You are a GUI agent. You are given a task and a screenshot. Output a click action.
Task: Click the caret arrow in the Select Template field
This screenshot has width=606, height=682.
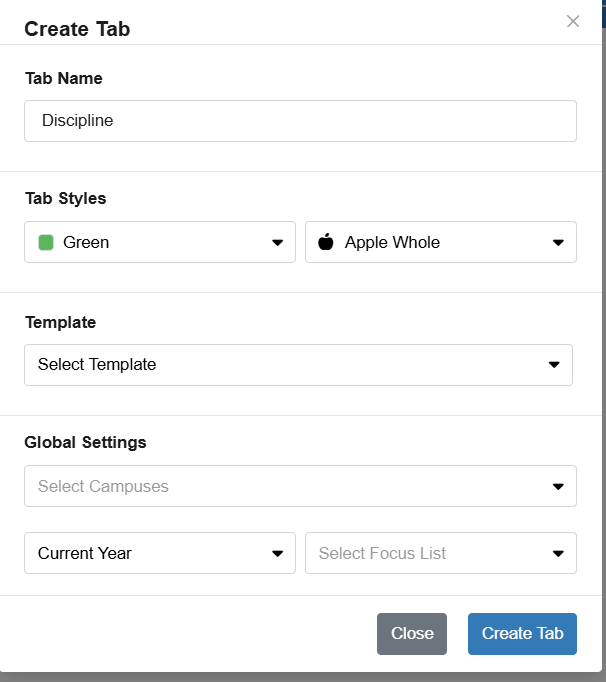554,364
